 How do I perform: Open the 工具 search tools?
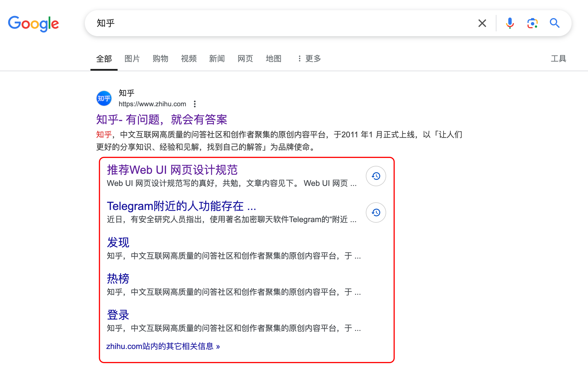pos(559,58)
